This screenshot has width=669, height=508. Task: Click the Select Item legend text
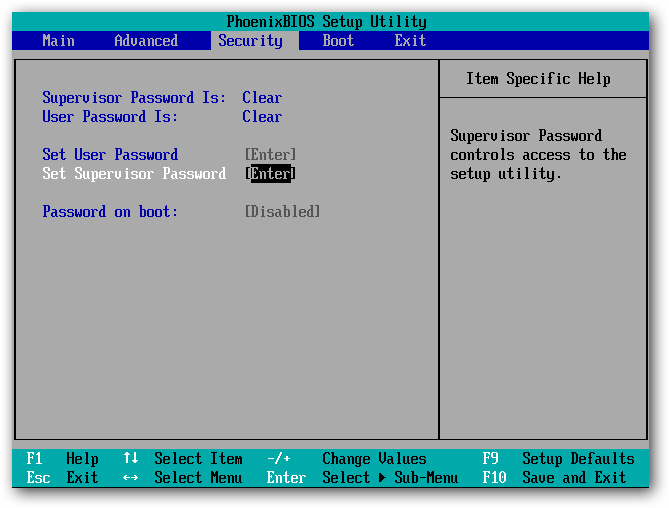pyautogui.click(x=198, y=459)
